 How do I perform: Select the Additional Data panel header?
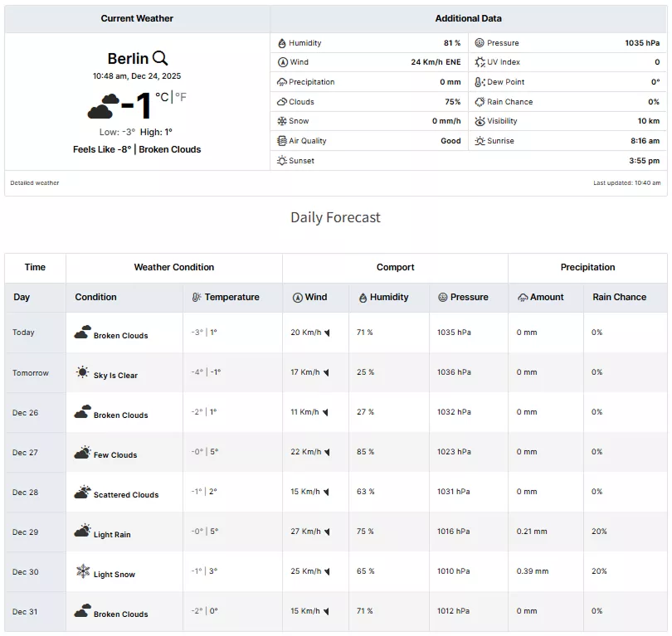(x=469, y=18)
